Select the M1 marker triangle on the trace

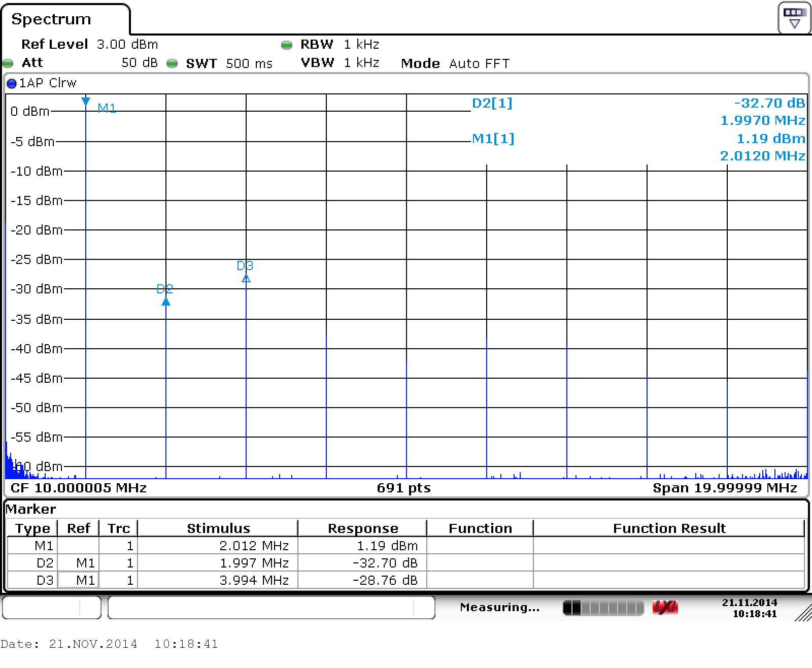coord(86,101)
